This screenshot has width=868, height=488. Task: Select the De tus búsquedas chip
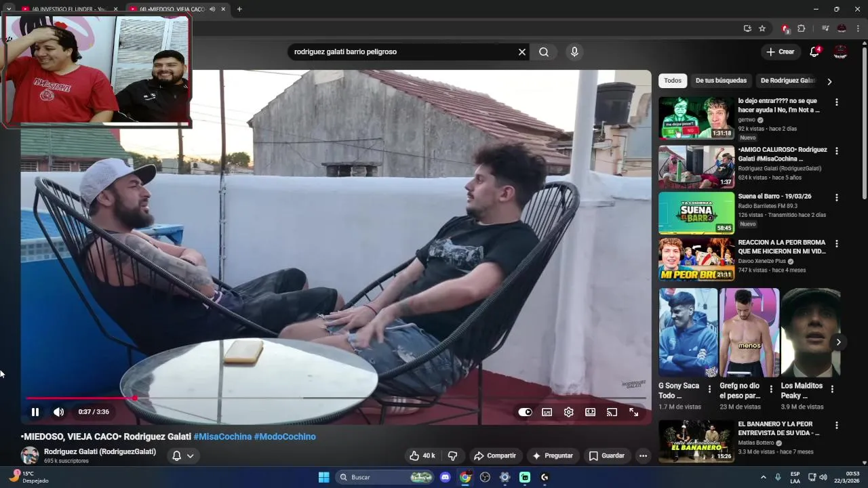pyautogui.click(x=721, y=81)
